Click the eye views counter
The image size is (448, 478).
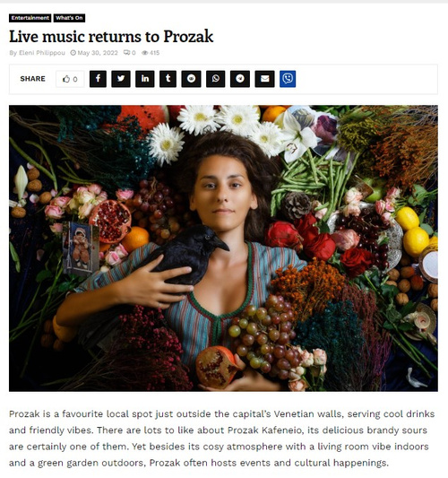pyautogui.click(x=145, y=53)
